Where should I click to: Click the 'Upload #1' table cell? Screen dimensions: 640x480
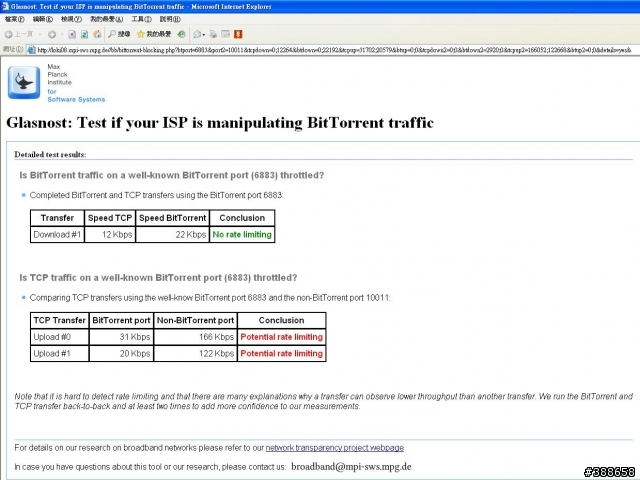coord(60,354)
